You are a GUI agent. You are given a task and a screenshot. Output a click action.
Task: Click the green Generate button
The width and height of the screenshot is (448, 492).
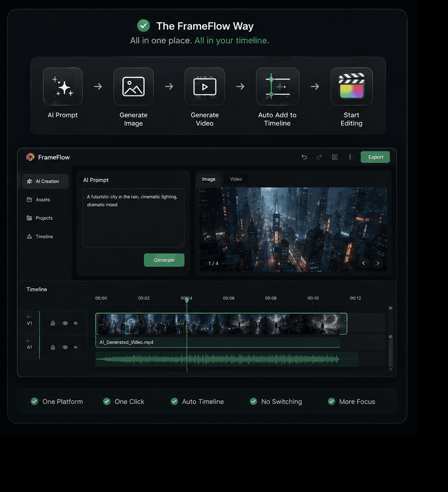(164, 260)
